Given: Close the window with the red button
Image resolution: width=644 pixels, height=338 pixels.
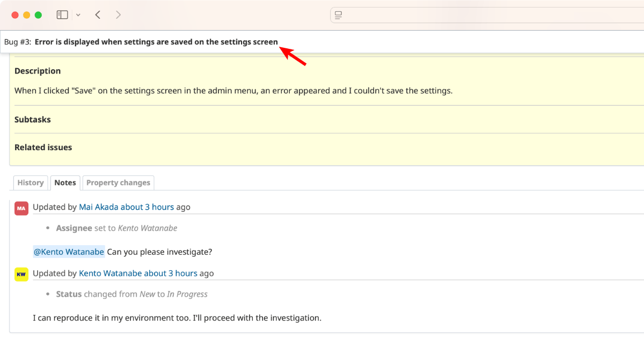Looking at the screenshot, I should 14,15.
